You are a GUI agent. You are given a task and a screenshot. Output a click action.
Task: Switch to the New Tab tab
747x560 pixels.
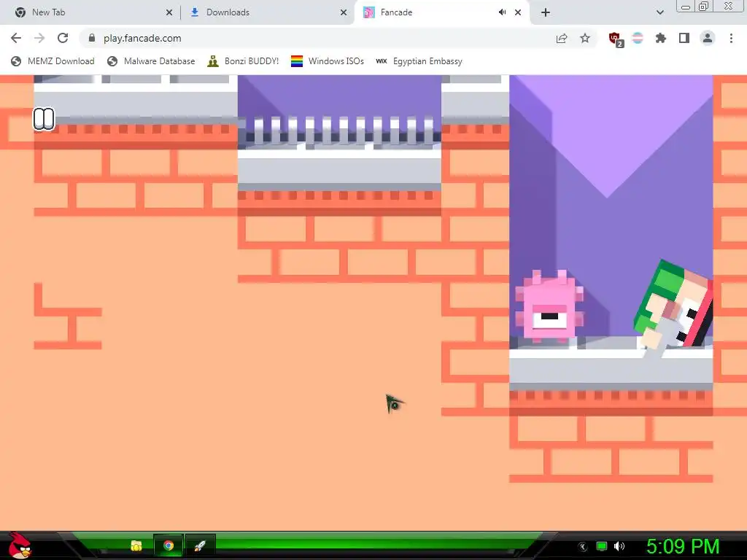click(90, 12)
